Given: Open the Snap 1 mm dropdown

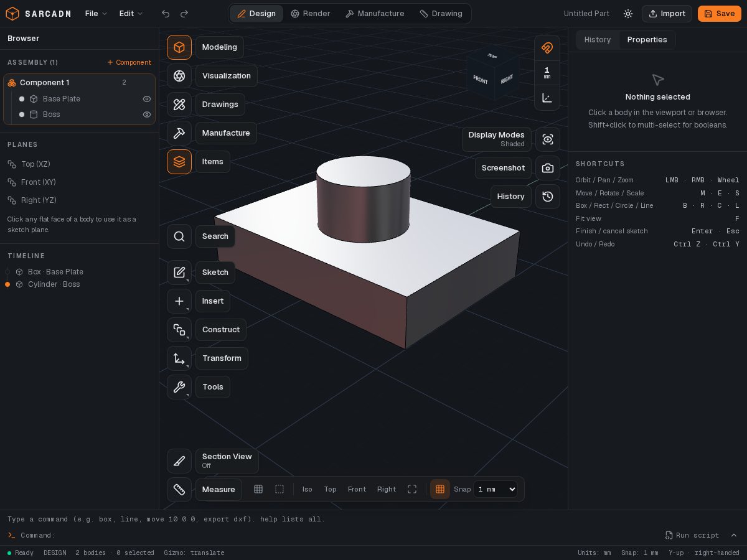Looking at the screenshot, I should 496,489.
